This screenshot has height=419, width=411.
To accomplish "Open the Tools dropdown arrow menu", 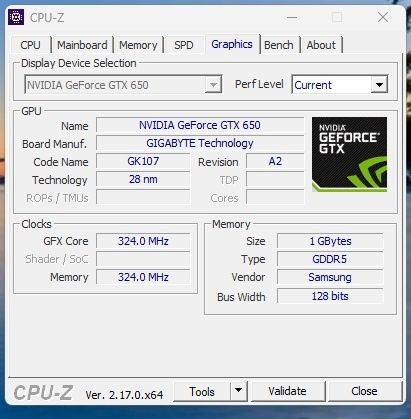I will pos(238,390).
